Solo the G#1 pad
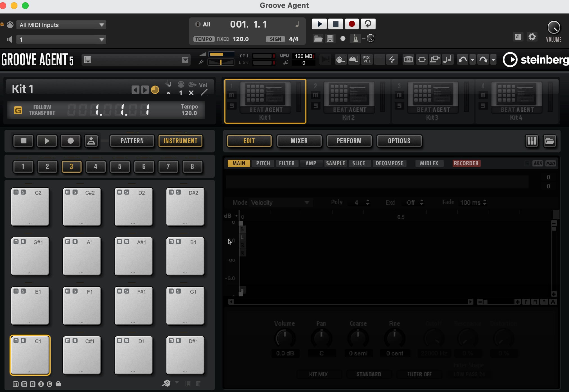This screenshot has width=569, height=392. pyautogui.click(x=23, y=242)
